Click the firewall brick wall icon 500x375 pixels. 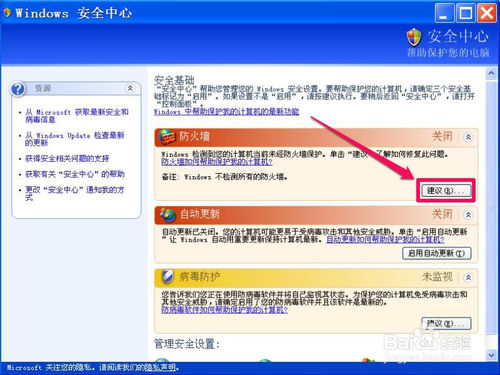167,137
